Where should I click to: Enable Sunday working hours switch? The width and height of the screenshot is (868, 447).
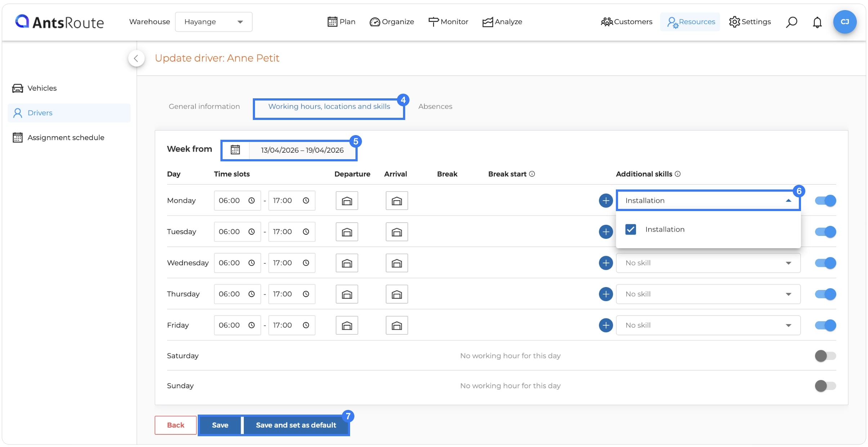[826, 386]
